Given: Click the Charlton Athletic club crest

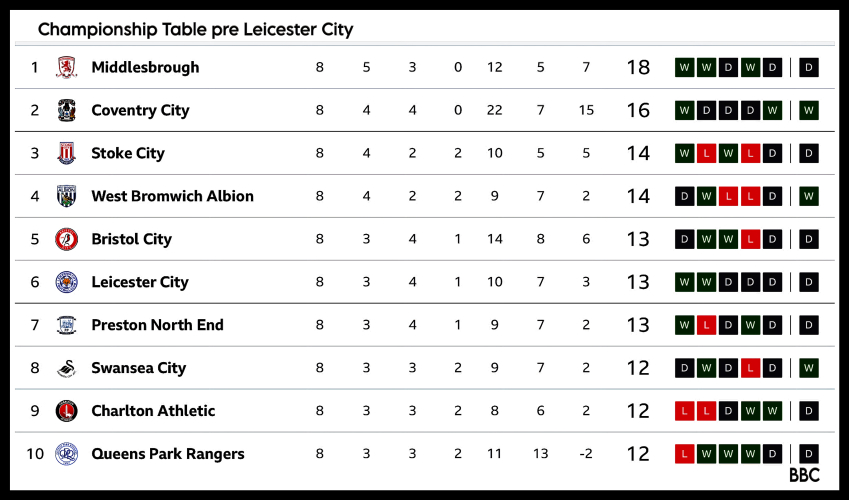Looking at the screenshot, I should click(x=67, y=411).
